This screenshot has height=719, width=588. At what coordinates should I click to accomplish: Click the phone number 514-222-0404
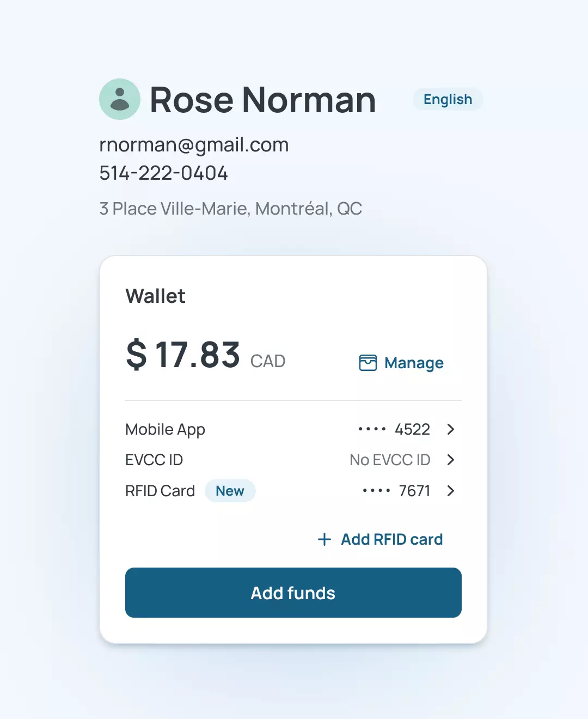[x=163, y=173]
